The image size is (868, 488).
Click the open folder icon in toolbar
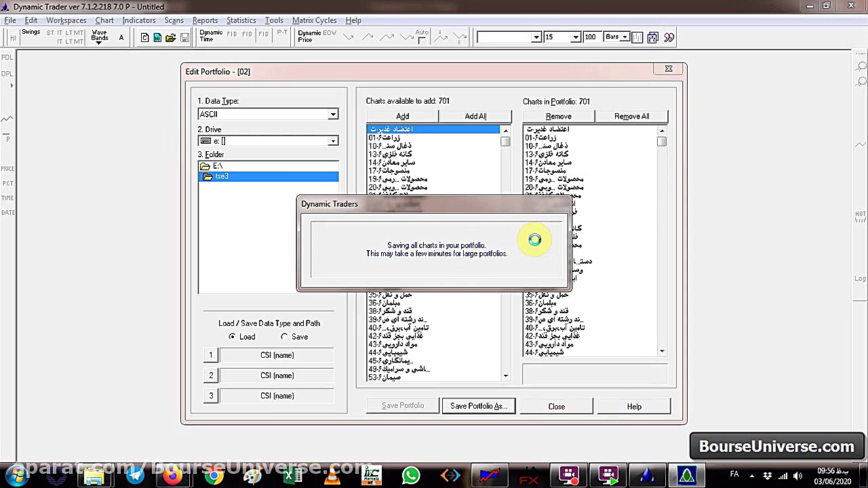(170, 38)
